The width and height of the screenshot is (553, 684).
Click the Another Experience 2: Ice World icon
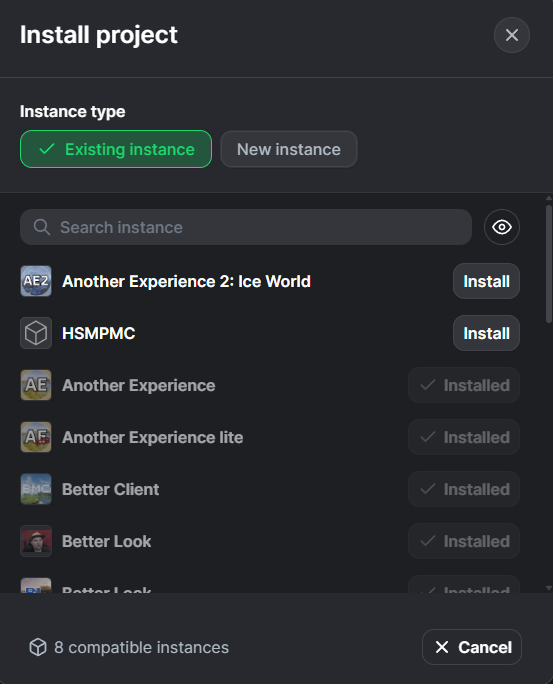click(36, 281)
